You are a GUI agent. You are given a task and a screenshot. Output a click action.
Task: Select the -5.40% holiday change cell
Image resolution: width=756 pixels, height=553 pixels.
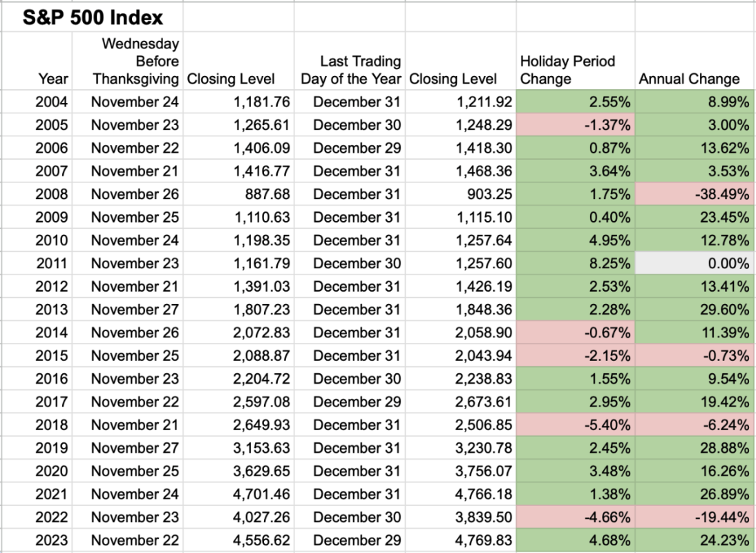pos(575,425)
